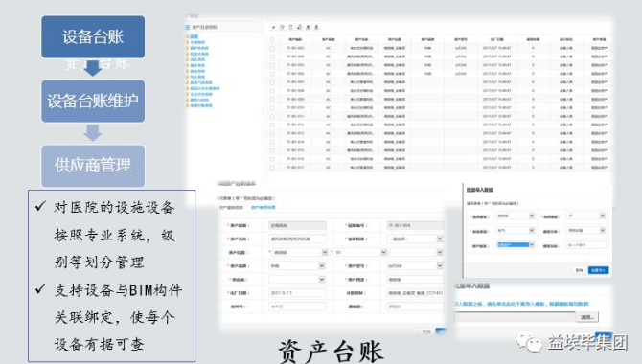Click folder icon beside 消防系统
This screenshot has width=642, height=364.
(188, 59)
